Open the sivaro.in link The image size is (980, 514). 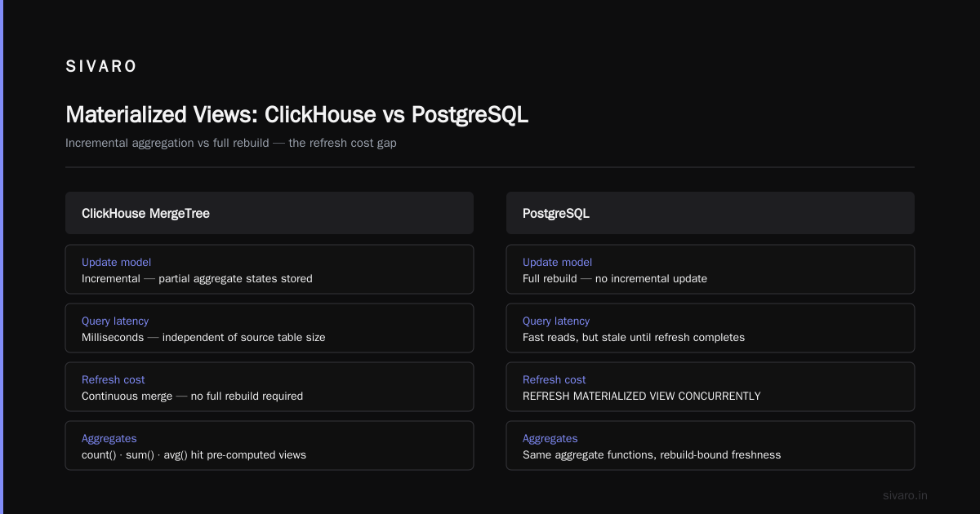click(x=905, y=495)
